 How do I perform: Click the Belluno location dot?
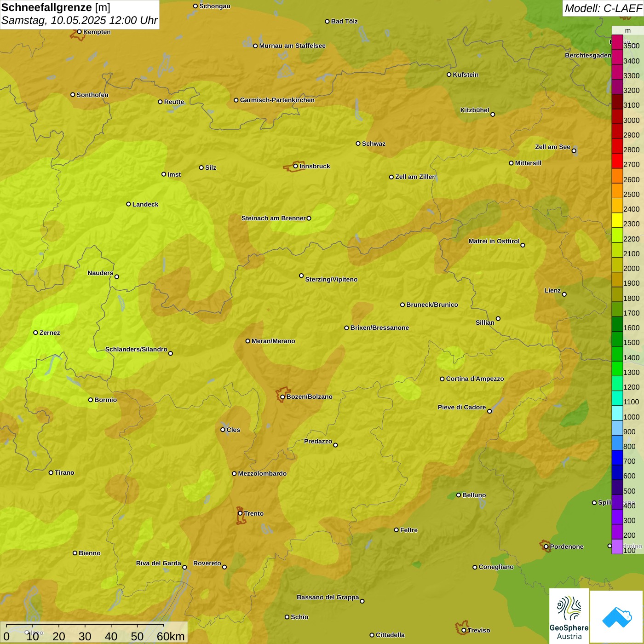click(x=459, y=495)
